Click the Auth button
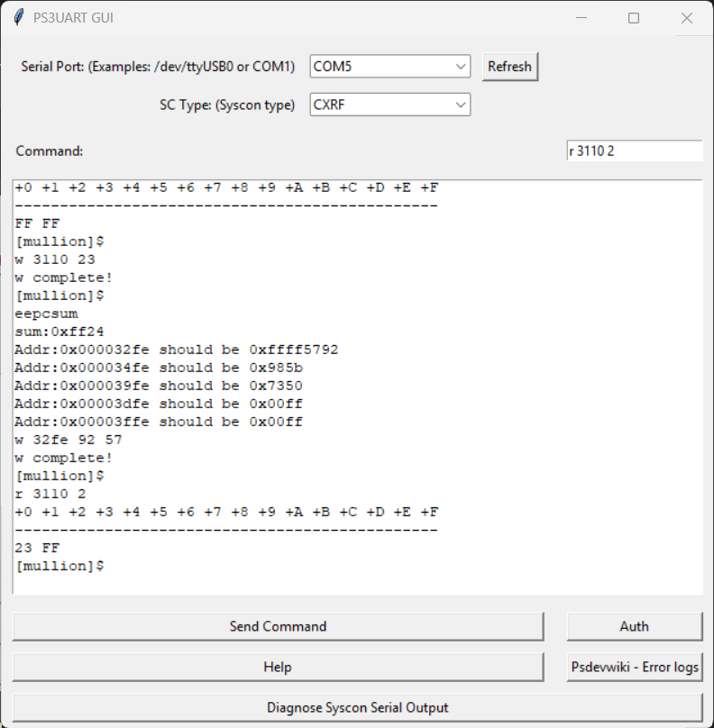This screenshot has width=714, height=728. point(634,626)
